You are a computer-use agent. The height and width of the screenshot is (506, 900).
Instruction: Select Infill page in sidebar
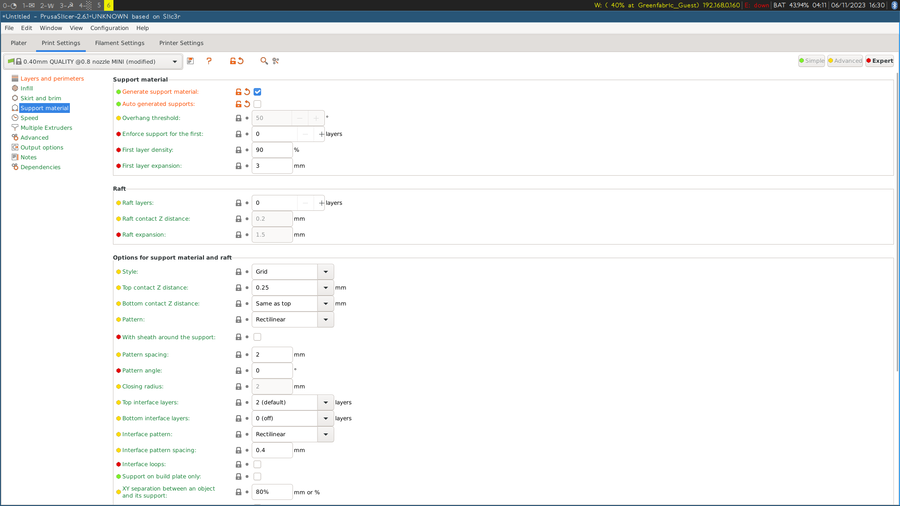26,88
